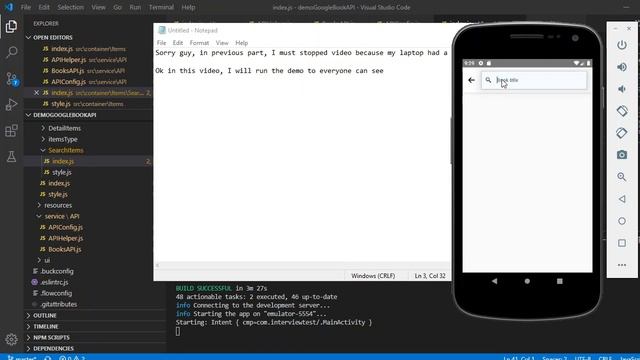Tap the search magnifier icon in phone app

tap(488, 80)
